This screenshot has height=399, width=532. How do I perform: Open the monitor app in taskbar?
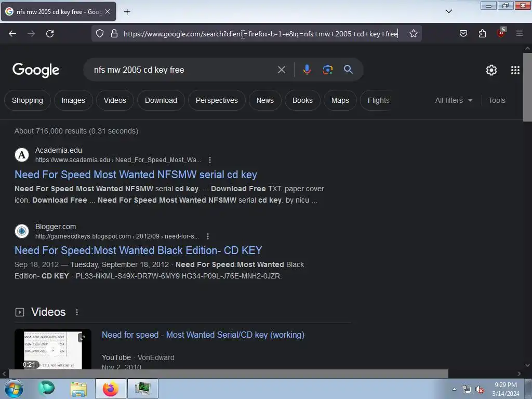pos(142,389)
